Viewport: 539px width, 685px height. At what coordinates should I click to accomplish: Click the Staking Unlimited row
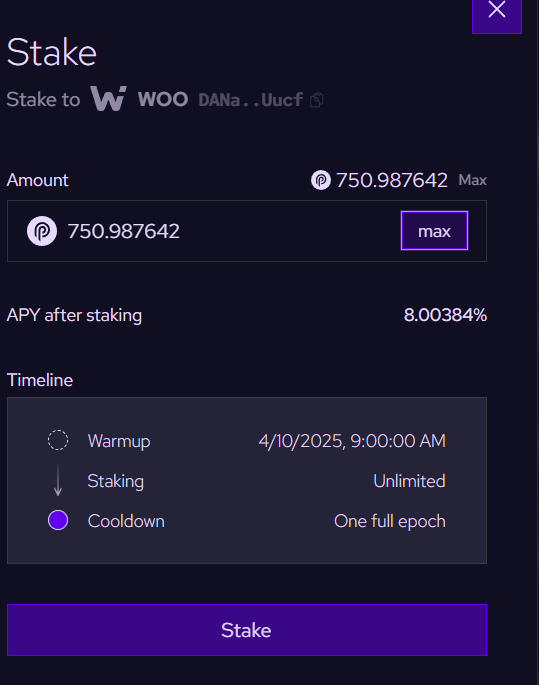click(247, 481)
